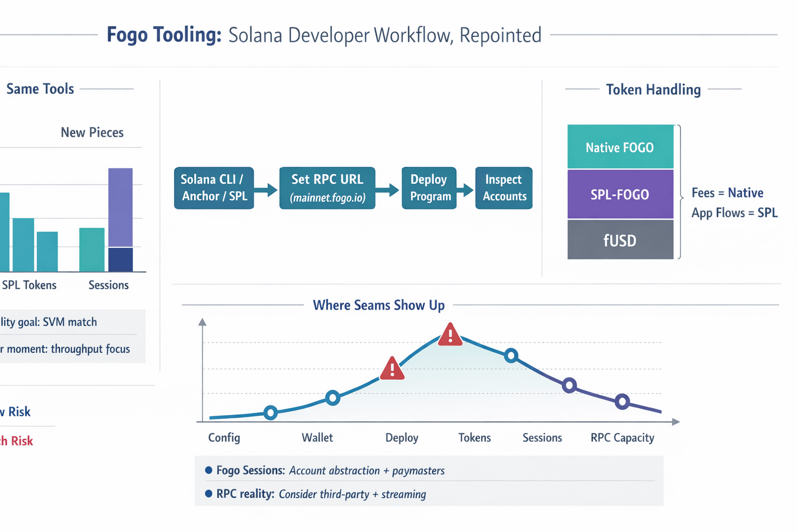Click the curly brace beside the token stack
Screen dimensions: 798x532
tap(680, 192)
